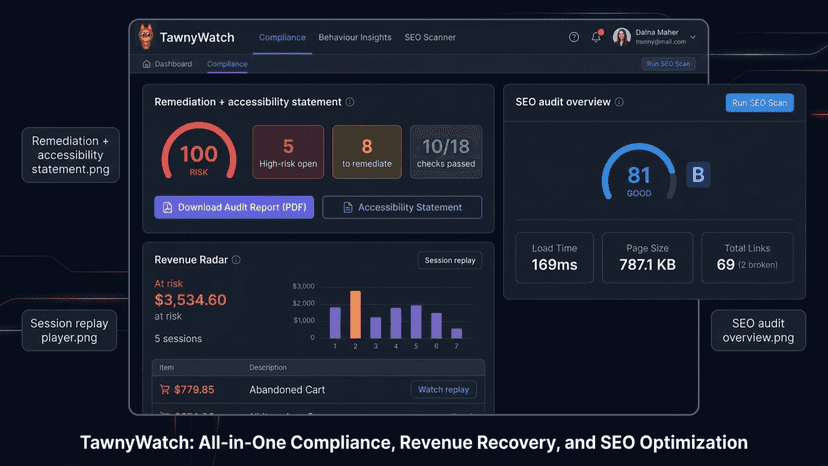The image size is (828, 466).
Task: Click the Session replay player.png label
Action: [69, 330]
